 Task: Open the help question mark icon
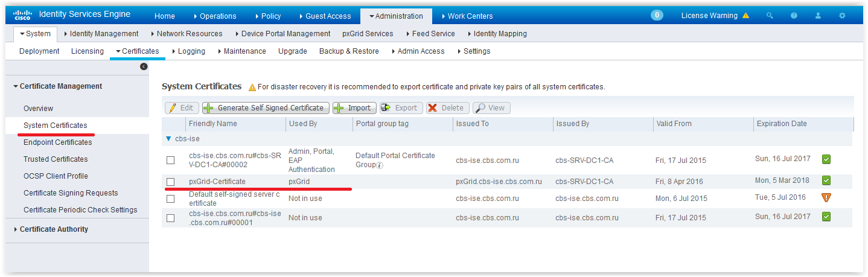click(x=794, y=16)
